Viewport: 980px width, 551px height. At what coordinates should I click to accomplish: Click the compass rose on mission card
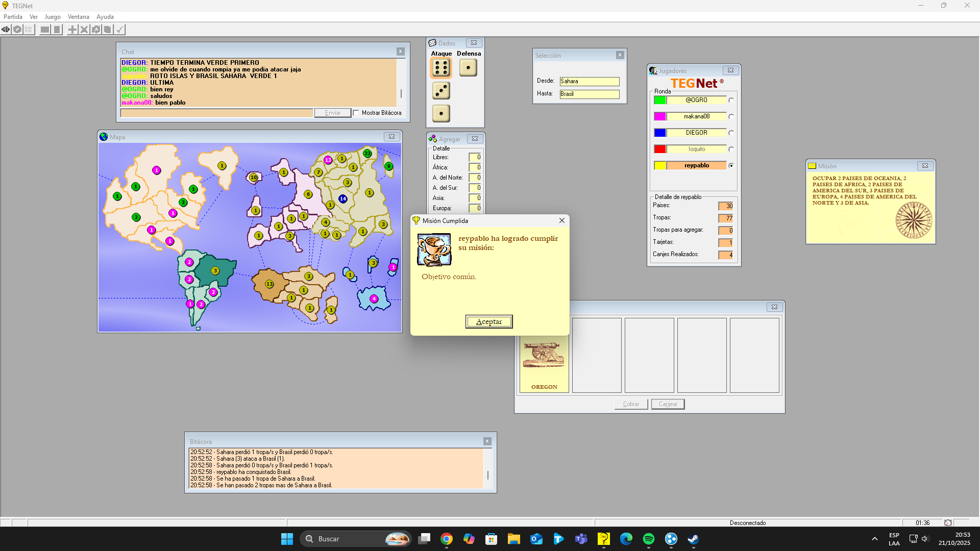[914, 220]
